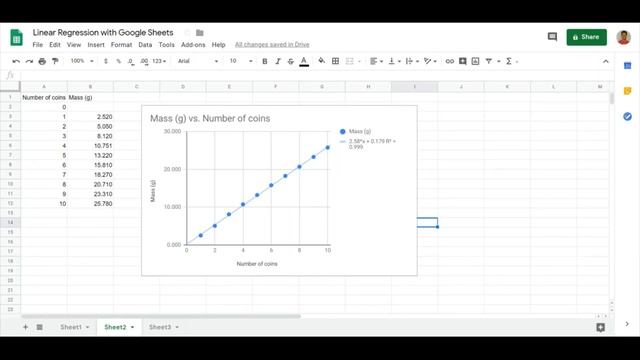The width and height of the screenshot is (640, 360).
Task: Open the text color picker
Action: click(304, 61)
